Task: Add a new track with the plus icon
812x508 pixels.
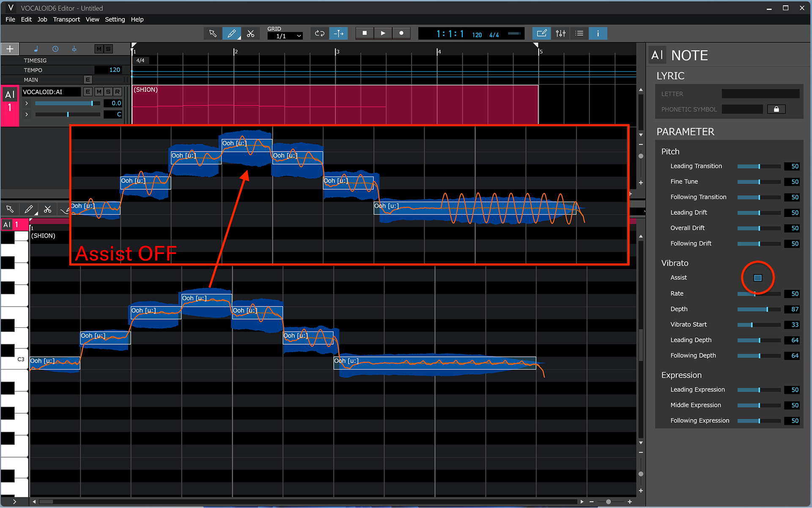Action: point(10,49)
